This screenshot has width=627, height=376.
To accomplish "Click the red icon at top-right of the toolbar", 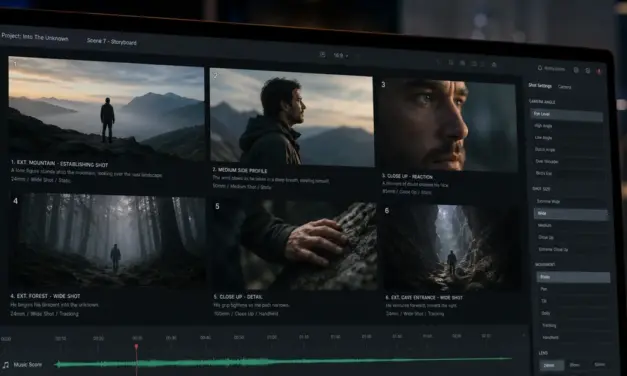I will (599, 71).
